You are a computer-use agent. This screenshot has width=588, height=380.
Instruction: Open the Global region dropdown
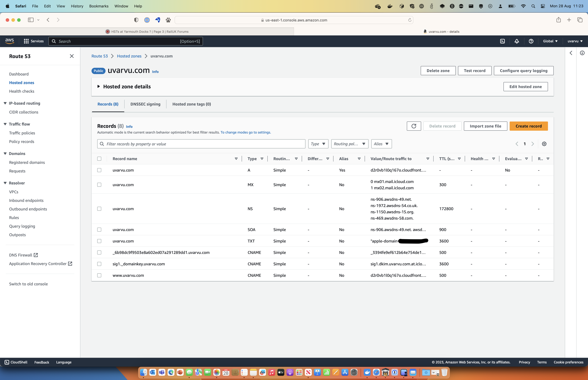pyautogui.click(x=550, y=41)
